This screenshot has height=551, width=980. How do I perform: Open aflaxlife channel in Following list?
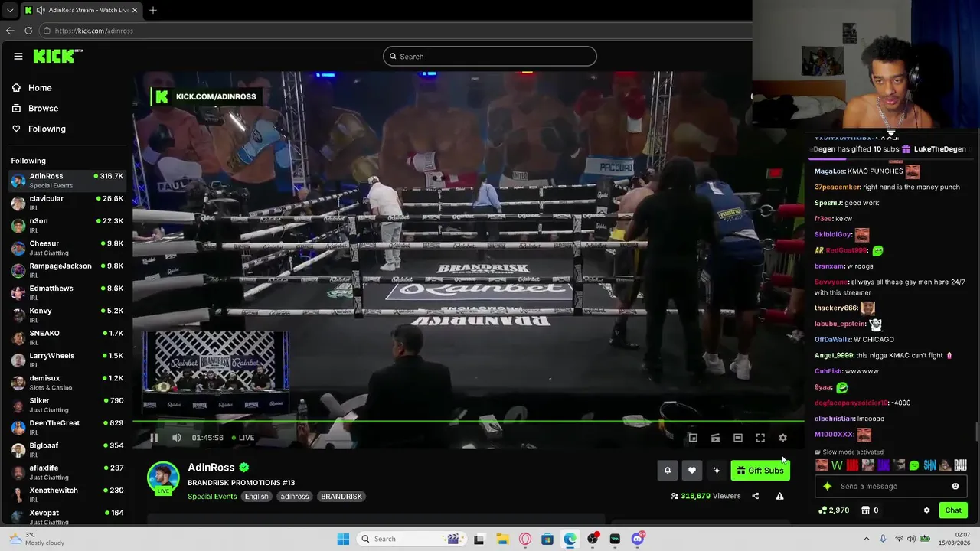pyautogui.click(x=67, y=472)
